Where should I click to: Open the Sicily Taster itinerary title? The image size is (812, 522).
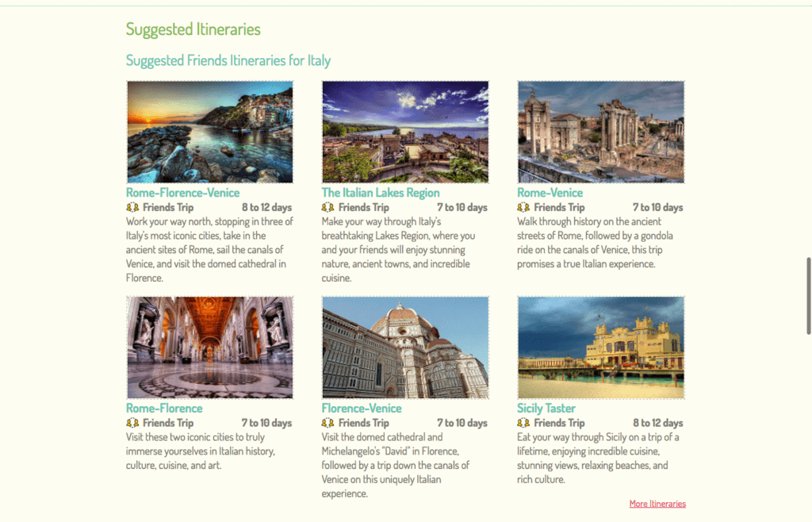[x=546, y=409]
